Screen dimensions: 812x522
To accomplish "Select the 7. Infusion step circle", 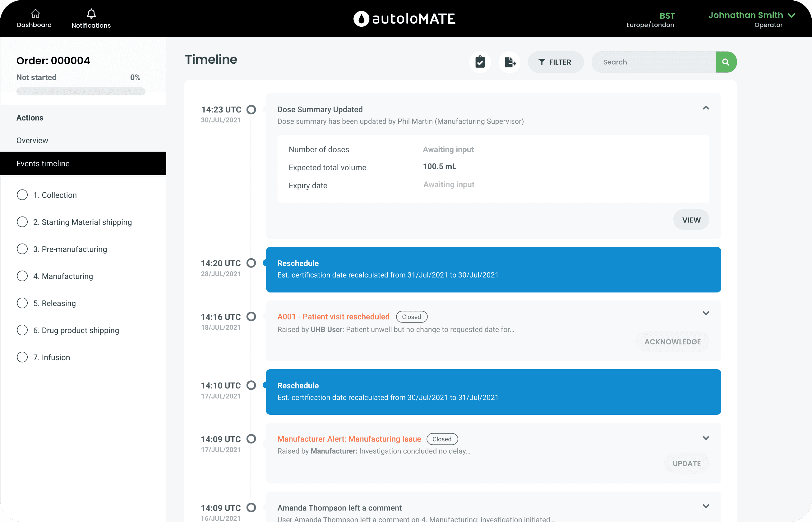I will 22,357.
